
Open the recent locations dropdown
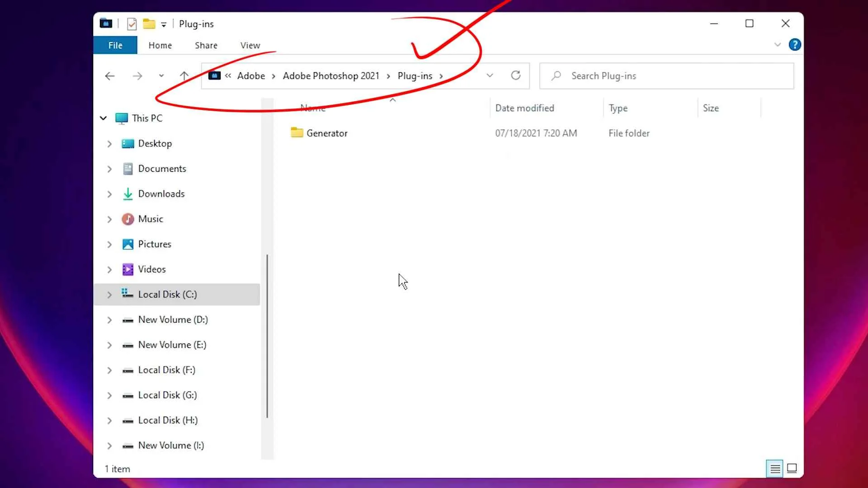tap(161, 76)
